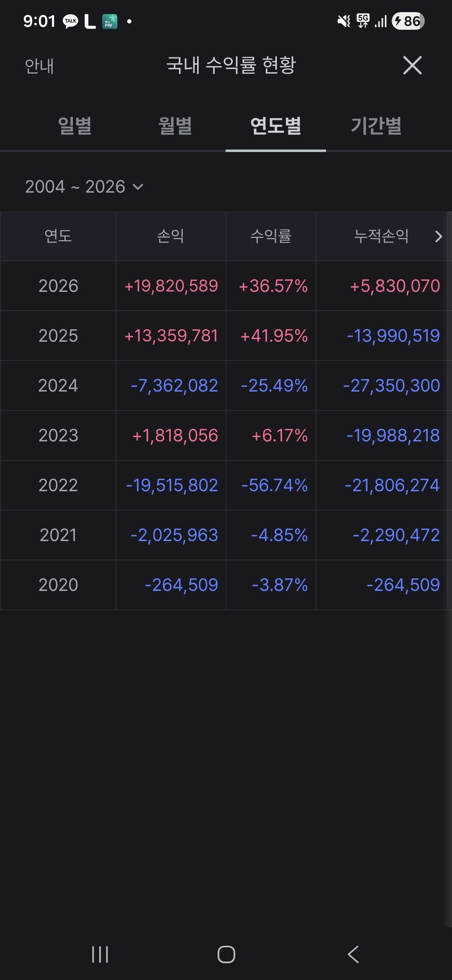Tap the Android recent apps icon
Viewport: 452px width, 980px height.
[100, 954]
